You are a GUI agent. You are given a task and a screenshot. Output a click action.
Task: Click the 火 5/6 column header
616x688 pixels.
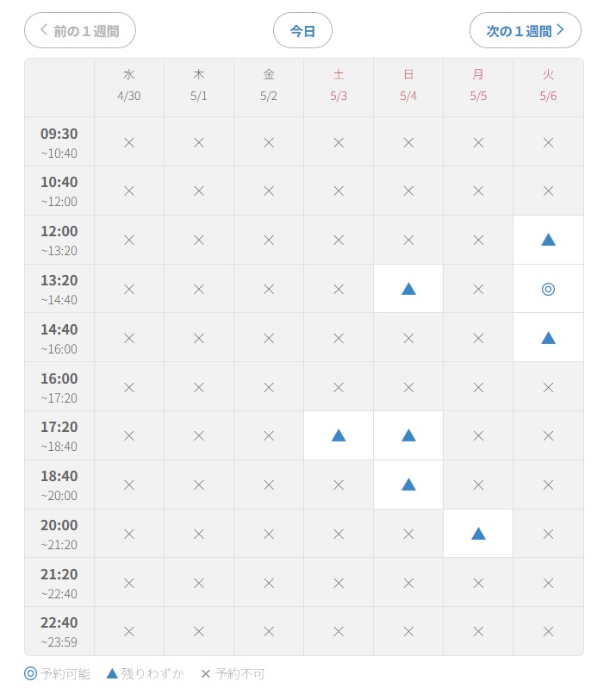pos(548,85)
